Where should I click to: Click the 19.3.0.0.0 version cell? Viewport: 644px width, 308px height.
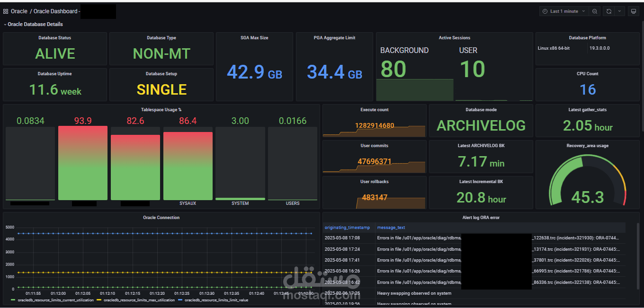coord(599,48)
